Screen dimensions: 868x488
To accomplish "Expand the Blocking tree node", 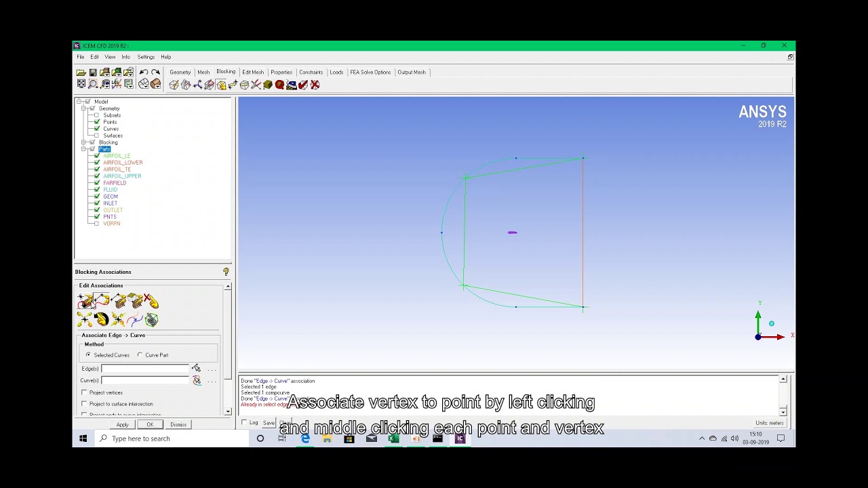I will (83, 142).
